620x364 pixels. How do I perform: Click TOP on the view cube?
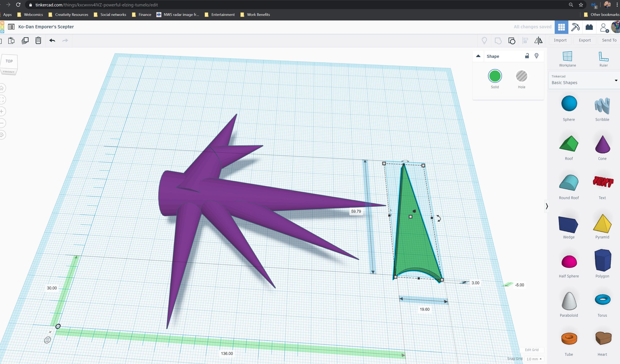pyautogui.click(x=9, y=61)
